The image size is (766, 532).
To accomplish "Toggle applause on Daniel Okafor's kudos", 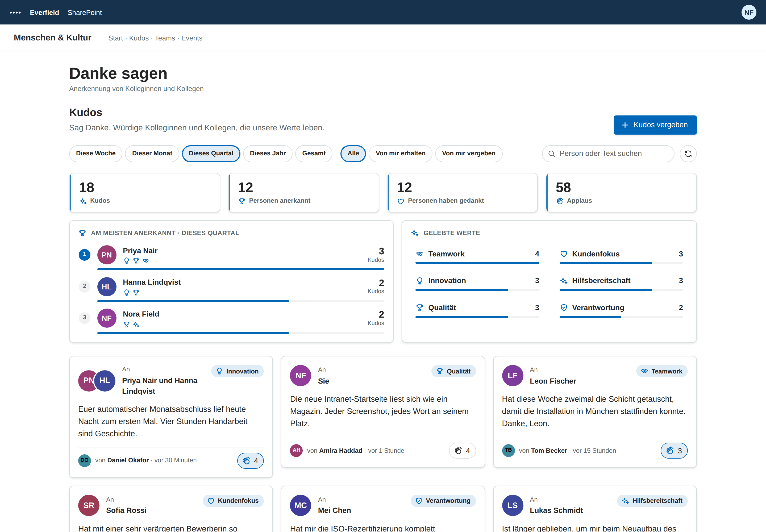I will (x=250, y=461).
